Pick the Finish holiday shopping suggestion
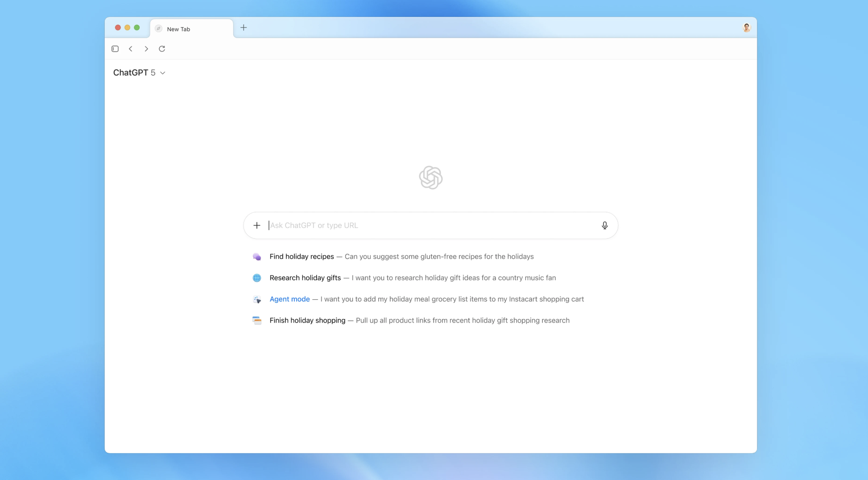This screenshot has width=868, height=480. 307,320
